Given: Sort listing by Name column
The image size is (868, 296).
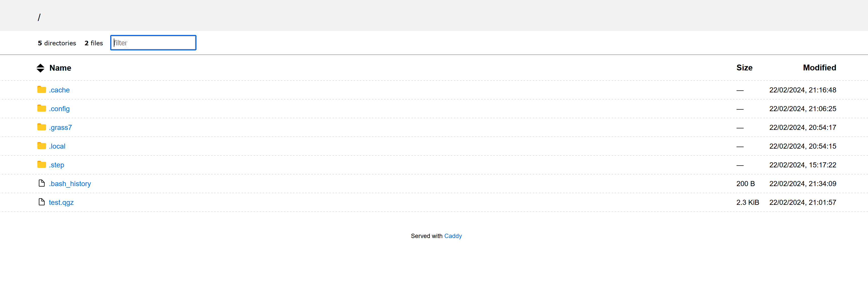Looking at the screenshot, I should point(60,68).
